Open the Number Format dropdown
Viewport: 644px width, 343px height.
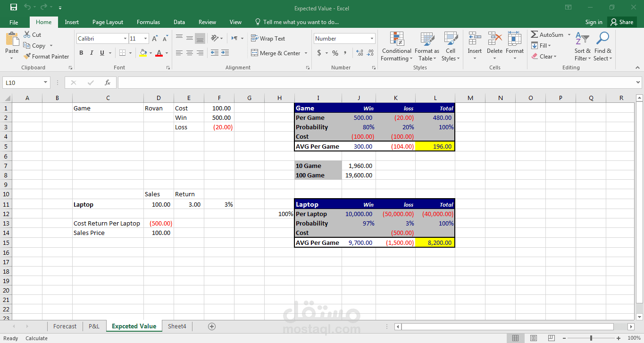coord(344,38)
